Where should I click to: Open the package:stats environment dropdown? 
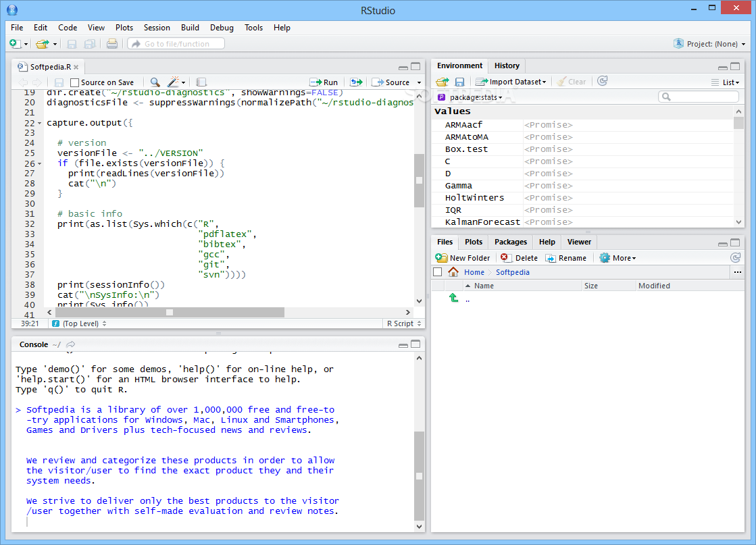pyautogui.click(x=470, y=97)
